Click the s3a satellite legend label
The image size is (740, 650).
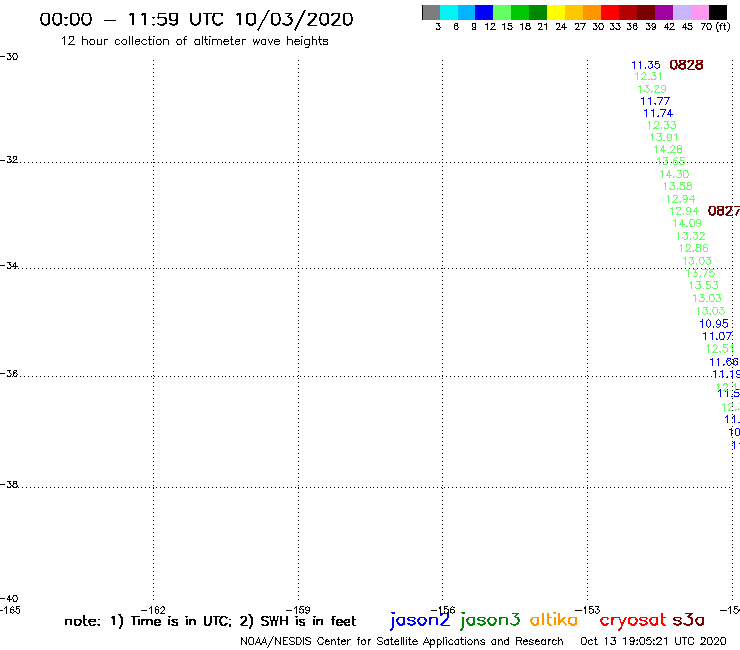688,620
